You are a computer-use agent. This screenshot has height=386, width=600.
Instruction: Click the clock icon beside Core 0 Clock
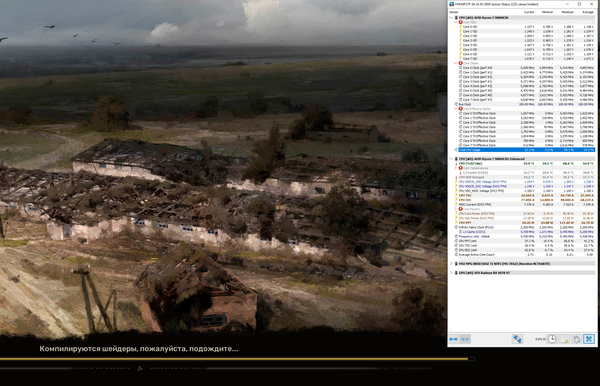point(460,68)
